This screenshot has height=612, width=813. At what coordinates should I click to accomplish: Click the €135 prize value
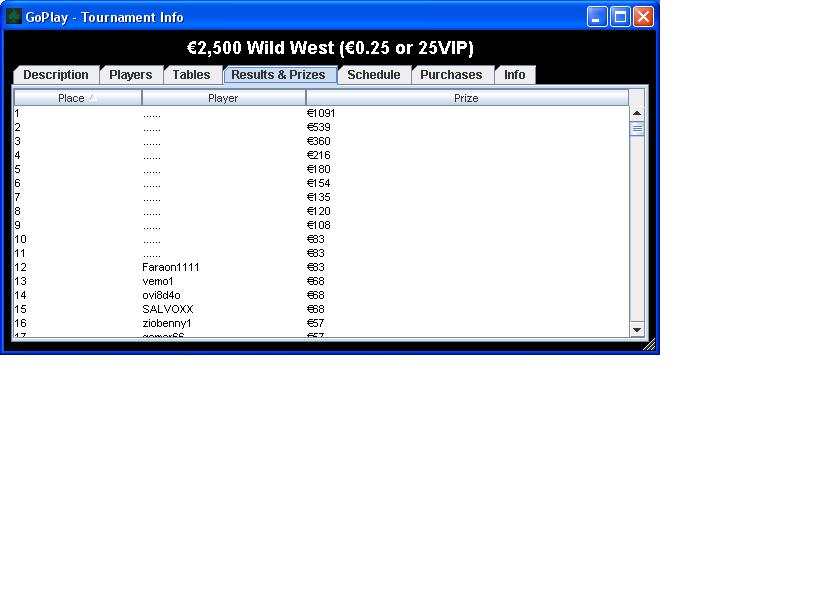coord(318,197)
